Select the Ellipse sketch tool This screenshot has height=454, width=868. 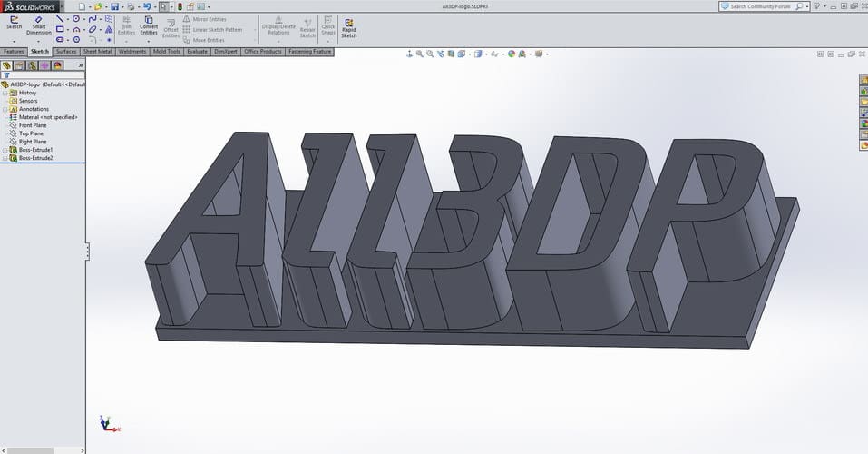pos(93,29)
